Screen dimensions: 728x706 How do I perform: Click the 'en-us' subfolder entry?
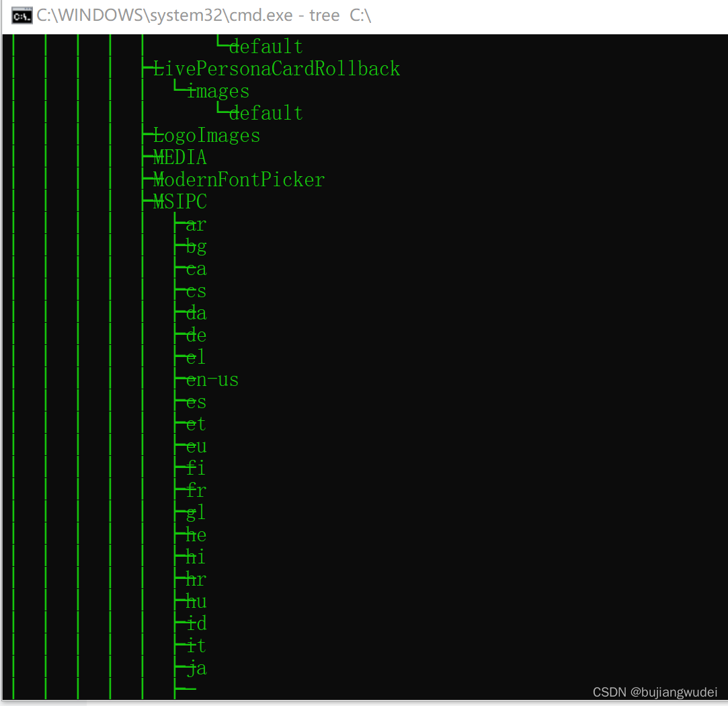pyautogui.click(x=212, y=380)
